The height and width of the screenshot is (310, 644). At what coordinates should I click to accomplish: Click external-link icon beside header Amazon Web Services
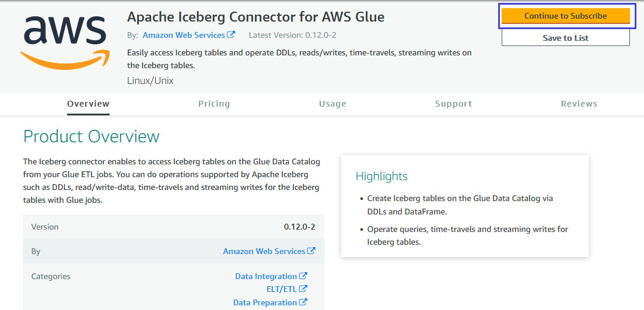tap(232, 35)
